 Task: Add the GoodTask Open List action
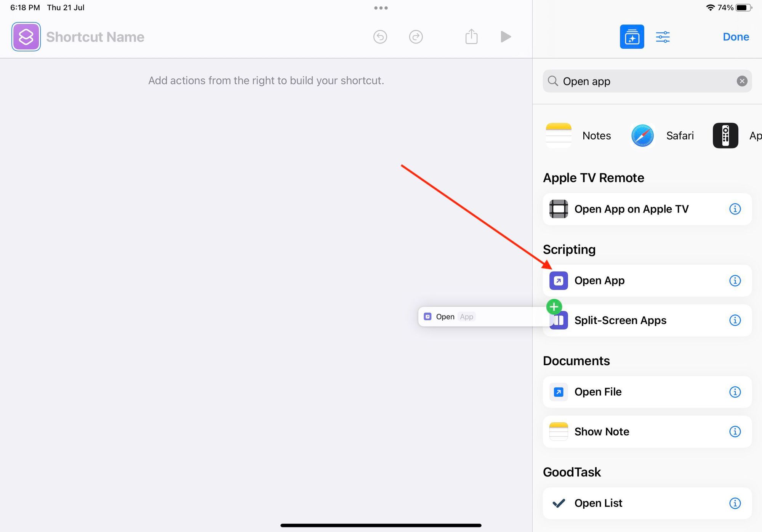598,503
